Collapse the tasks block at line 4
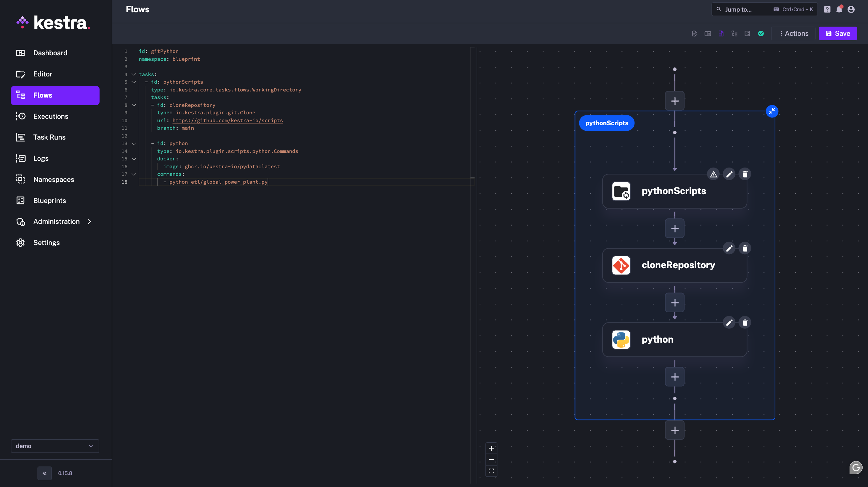Viewport: 868px width, 487px height. click(134, 74)
